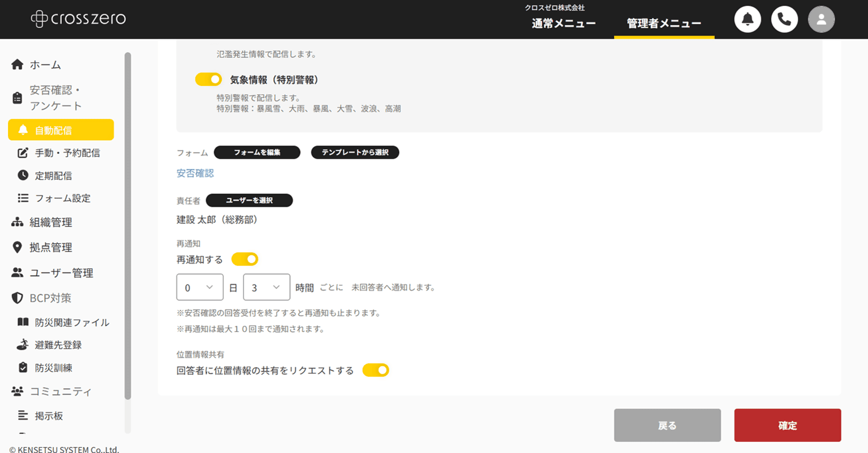
Task: Click the notification bell icon in header
Action: tap(747, 19)
